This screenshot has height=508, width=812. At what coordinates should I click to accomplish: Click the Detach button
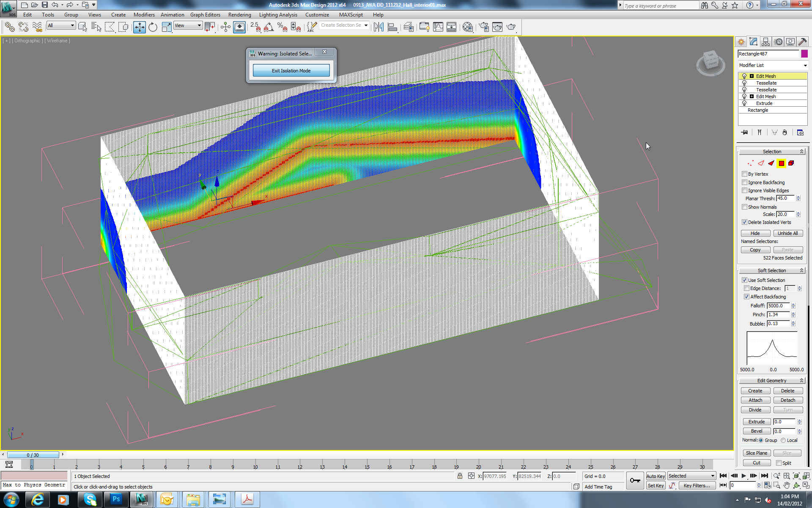coord(788,400)
